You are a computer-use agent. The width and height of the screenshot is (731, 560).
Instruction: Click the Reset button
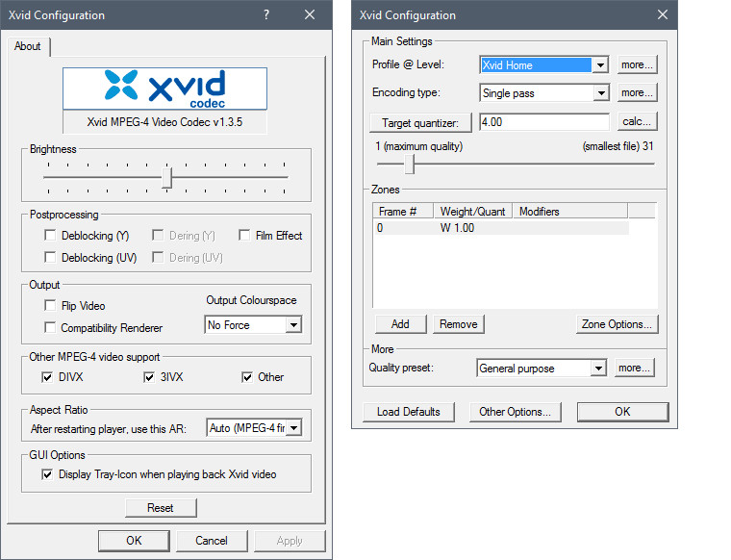tap(161, 508)
